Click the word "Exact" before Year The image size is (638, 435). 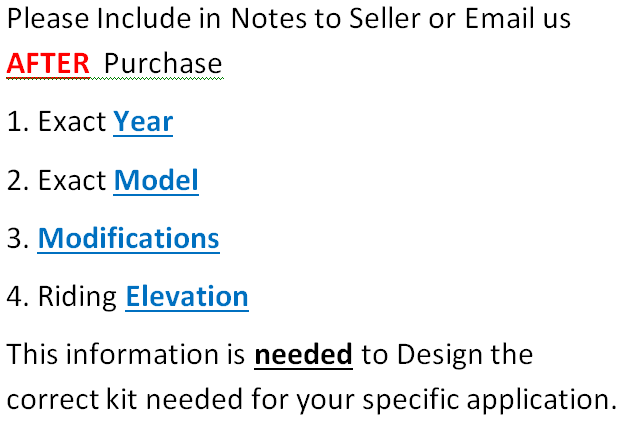pos(72,122)
